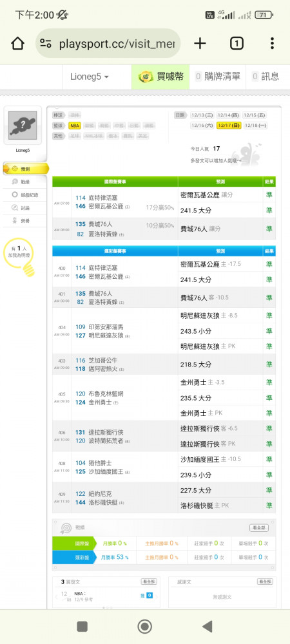This screenshot has width=290, height=644.
Task: Tap the Android back triangle button
Action: tap(208, 627)
